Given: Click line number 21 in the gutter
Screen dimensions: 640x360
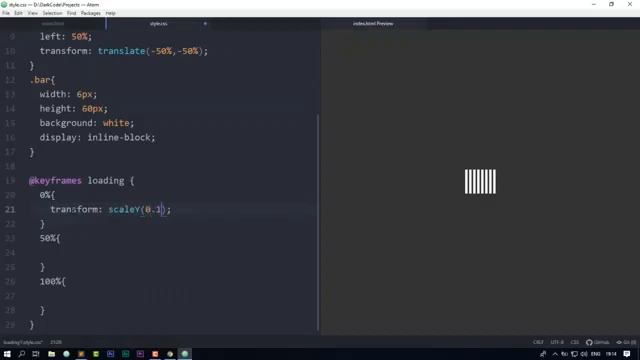Looking at the screenshot, I should pos(10,209).
